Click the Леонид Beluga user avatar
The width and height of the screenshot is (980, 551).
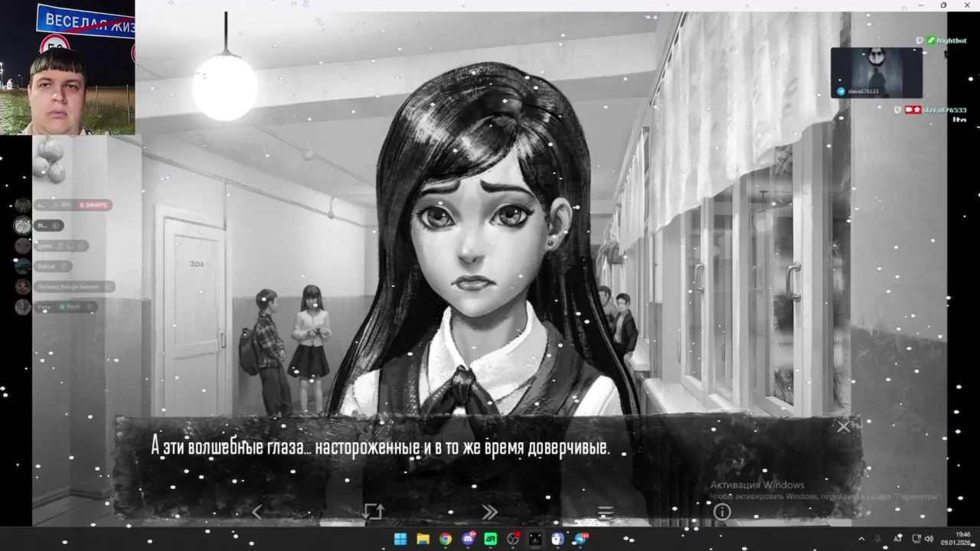[x=23, y=286]
